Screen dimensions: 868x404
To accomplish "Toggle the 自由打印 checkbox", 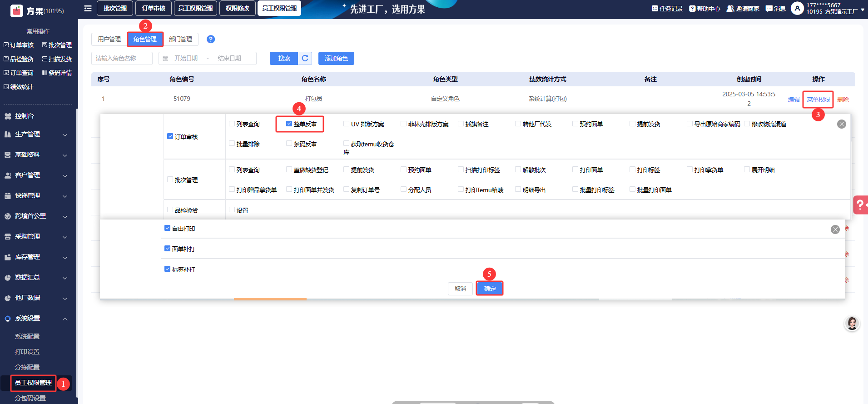I will 167,228.
